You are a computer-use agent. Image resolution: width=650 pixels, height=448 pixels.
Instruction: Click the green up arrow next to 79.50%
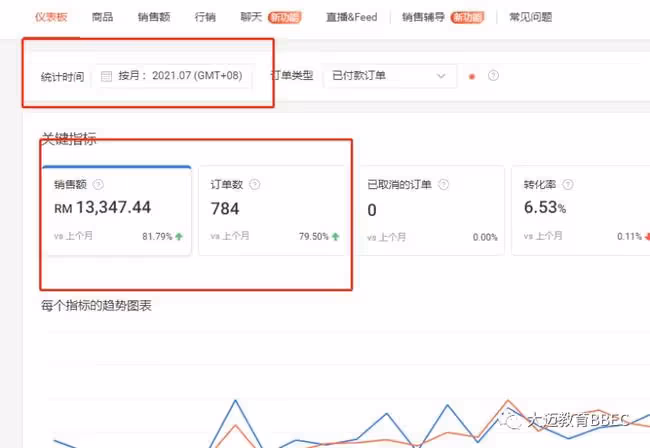tap(335, 237)
